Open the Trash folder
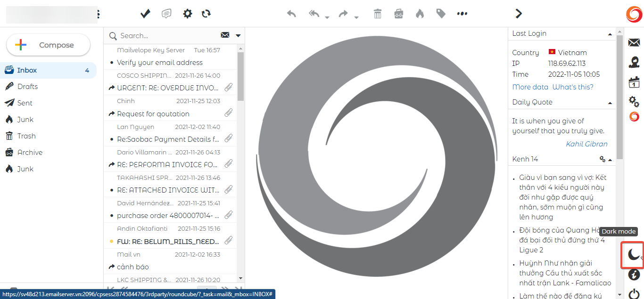This screenshot has height=299, width=644. click(48, 136)
